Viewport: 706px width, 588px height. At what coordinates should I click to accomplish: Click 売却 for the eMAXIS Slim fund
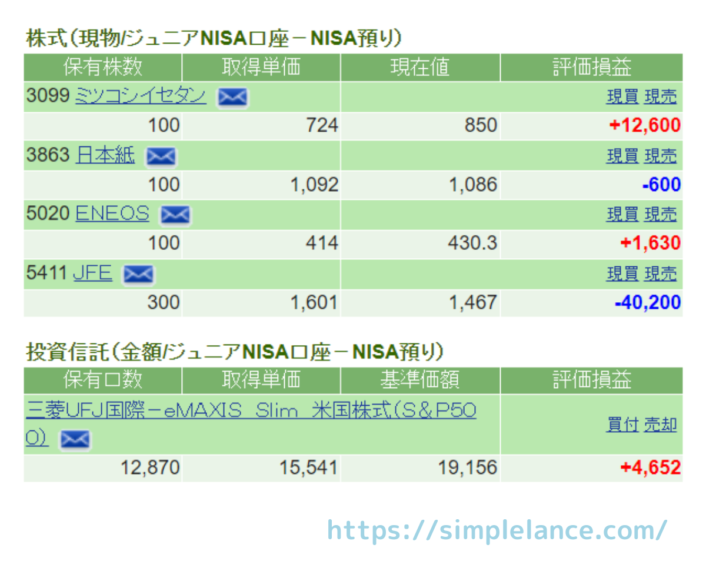coord(661,425)
